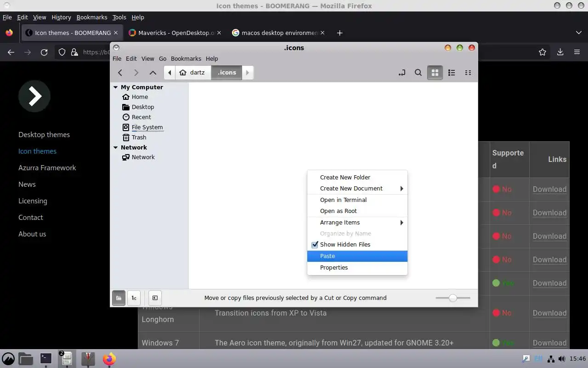Click path bar left scroll arrow

170,73
